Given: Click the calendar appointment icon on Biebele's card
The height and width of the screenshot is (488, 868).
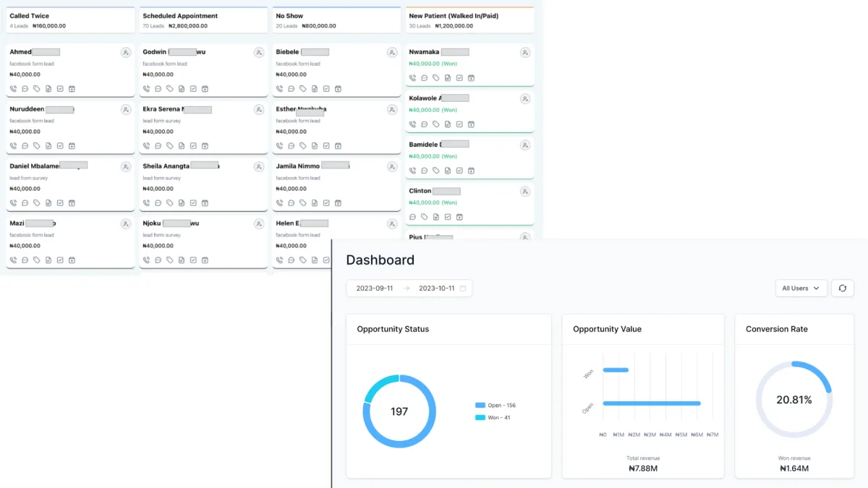Looking at the screenshot, I should coord(338,89).
